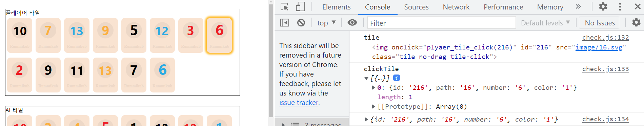Open the top JavaScript context dropdown
The height and width of the screenshot is (126, 644).
(x=326, y=23)
